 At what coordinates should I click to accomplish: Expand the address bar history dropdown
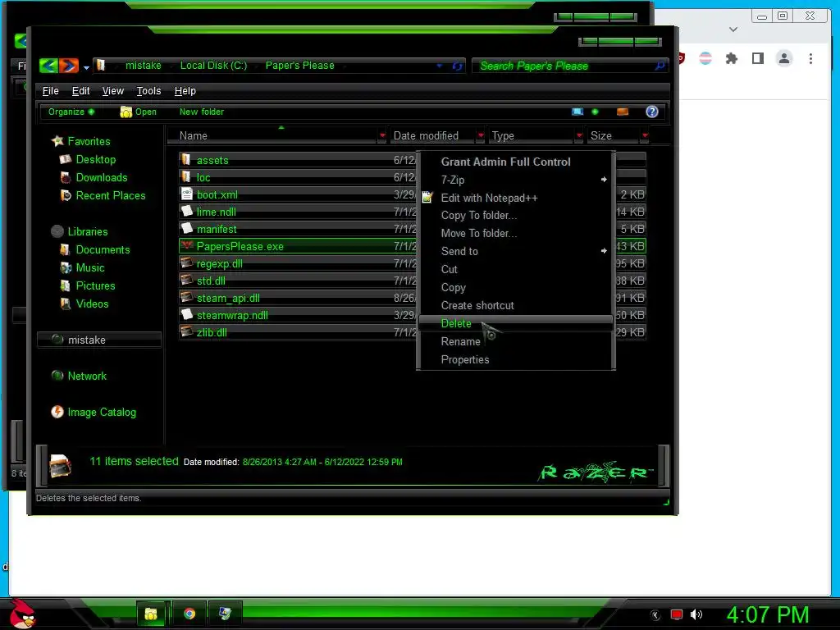(440, 66)
